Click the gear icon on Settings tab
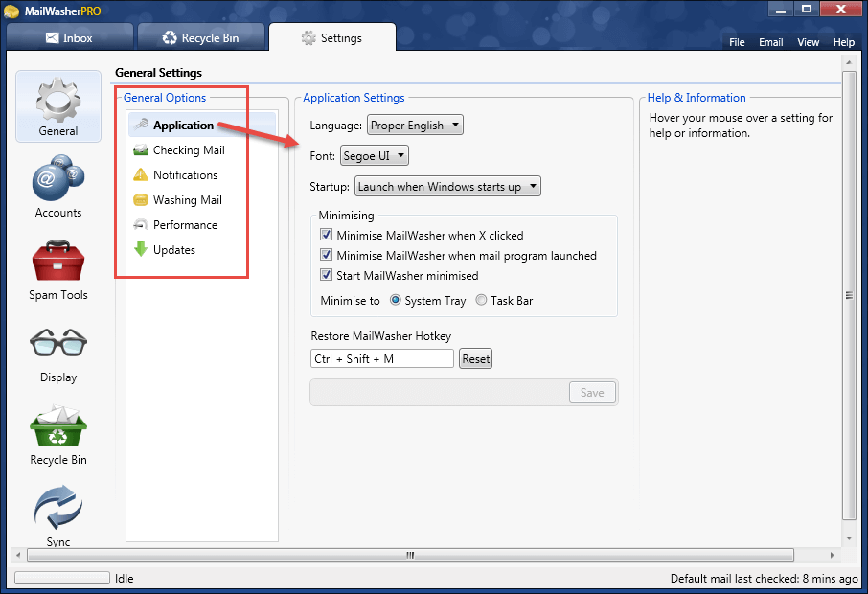Image resolution: width=868 pixels, height=594 pixels. [308, 37]
